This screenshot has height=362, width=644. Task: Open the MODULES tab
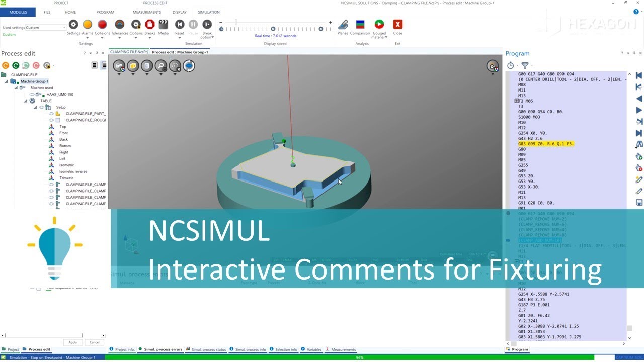point(18,12)
